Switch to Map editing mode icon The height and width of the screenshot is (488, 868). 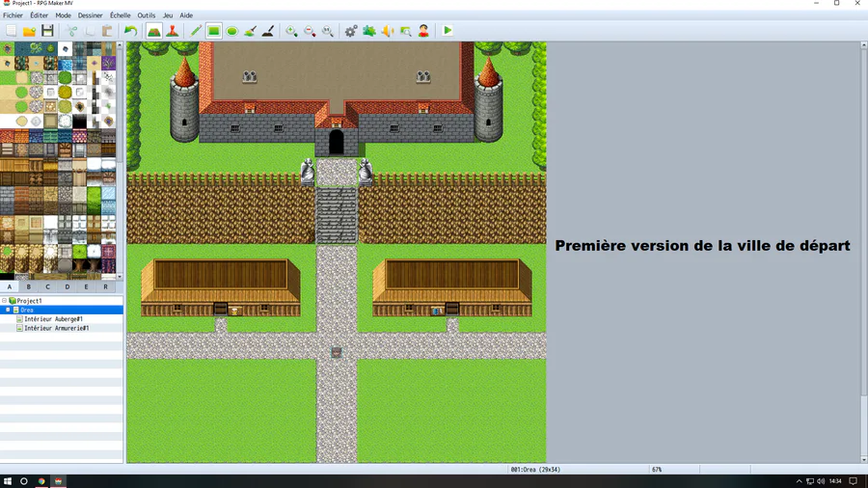pyautogui.click(x=154, y=31)
